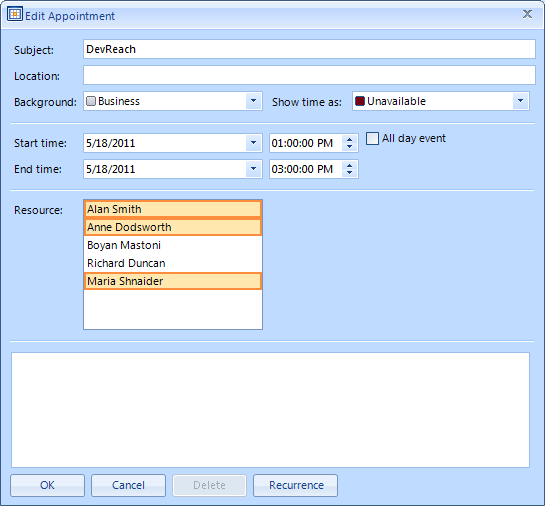This screenshot has height=506, width=545.
Task: Select Boyan Mastoni in Resource list
Action: [173, 245]
